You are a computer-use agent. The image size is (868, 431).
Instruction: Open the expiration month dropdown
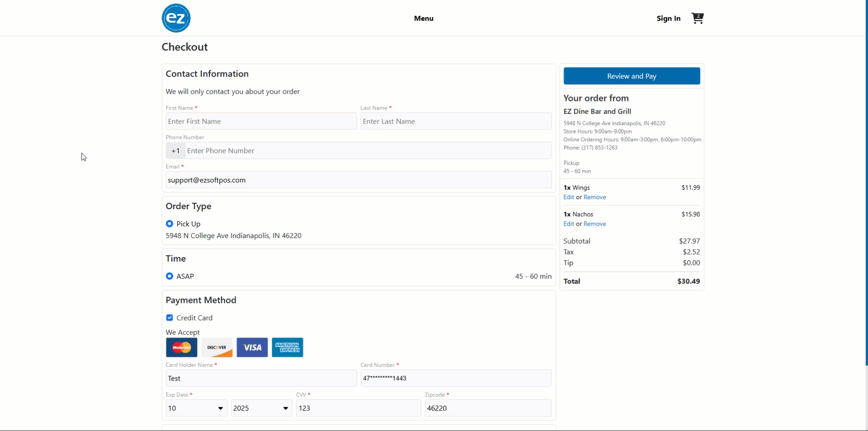(196, 408)
